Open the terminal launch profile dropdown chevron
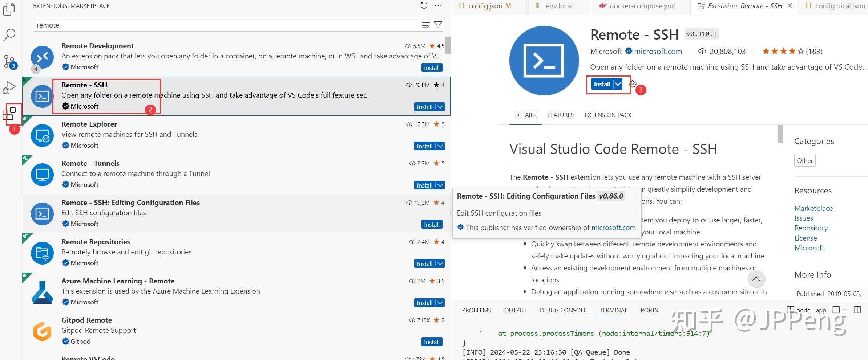Viewport: 868px width, 360px height. (845, 310)
